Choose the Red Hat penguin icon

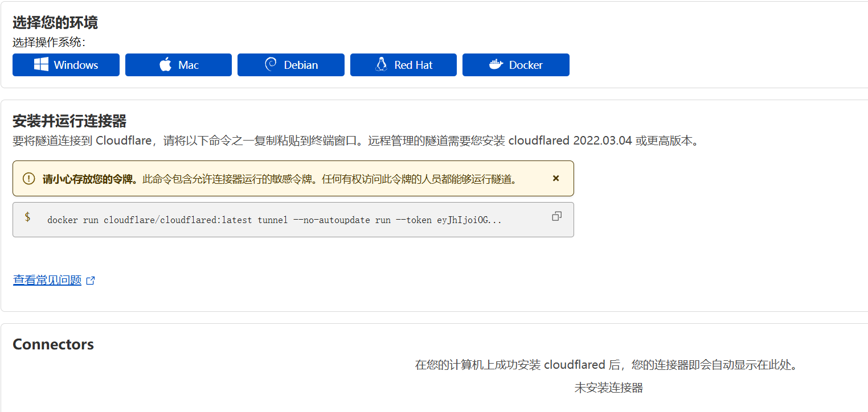[381, 65]
